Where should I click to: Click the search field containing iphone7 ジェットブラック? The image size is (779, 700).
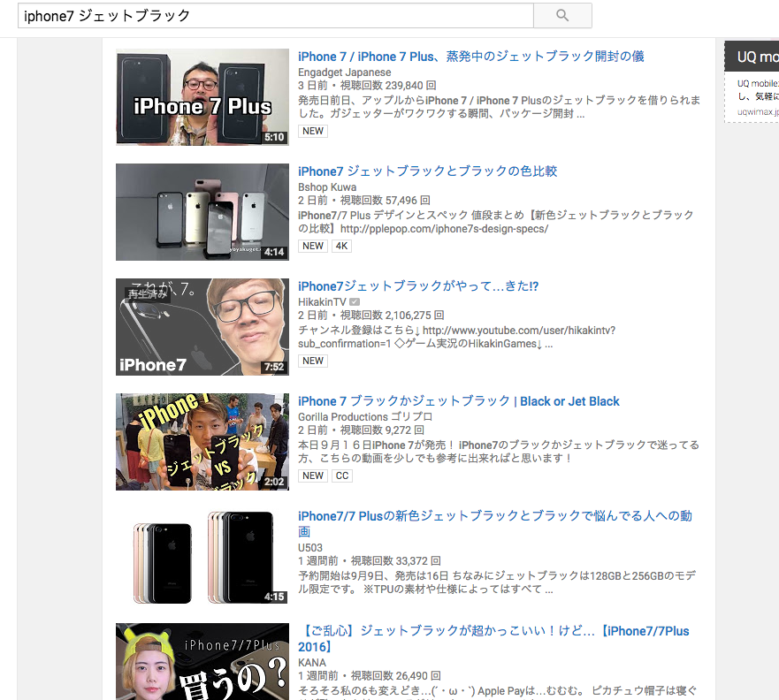tap(276, 15)
